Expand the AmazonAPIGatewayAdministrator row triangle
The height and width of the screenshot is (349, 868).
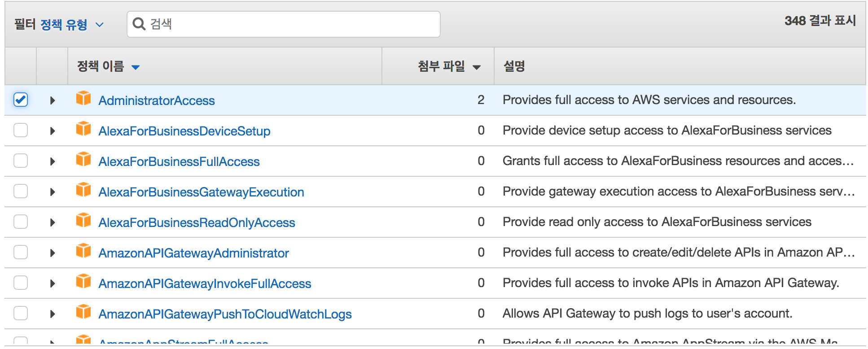53,253
